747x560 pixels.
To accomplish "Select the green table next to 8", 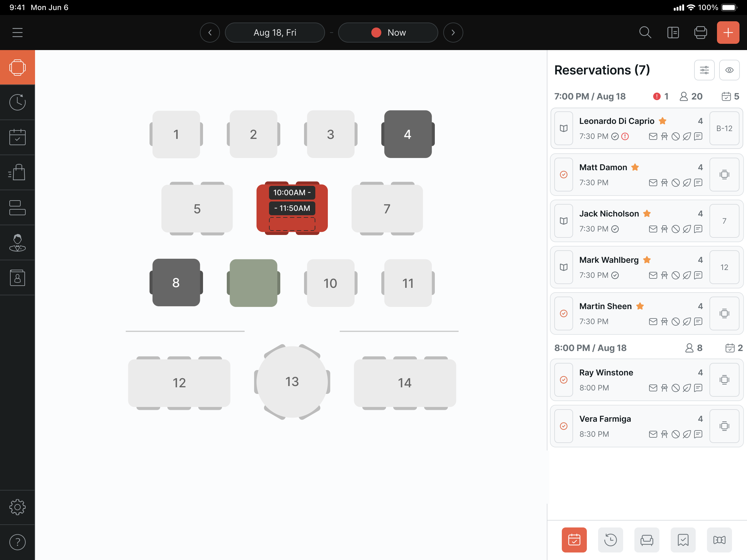I will coord(253,283).
